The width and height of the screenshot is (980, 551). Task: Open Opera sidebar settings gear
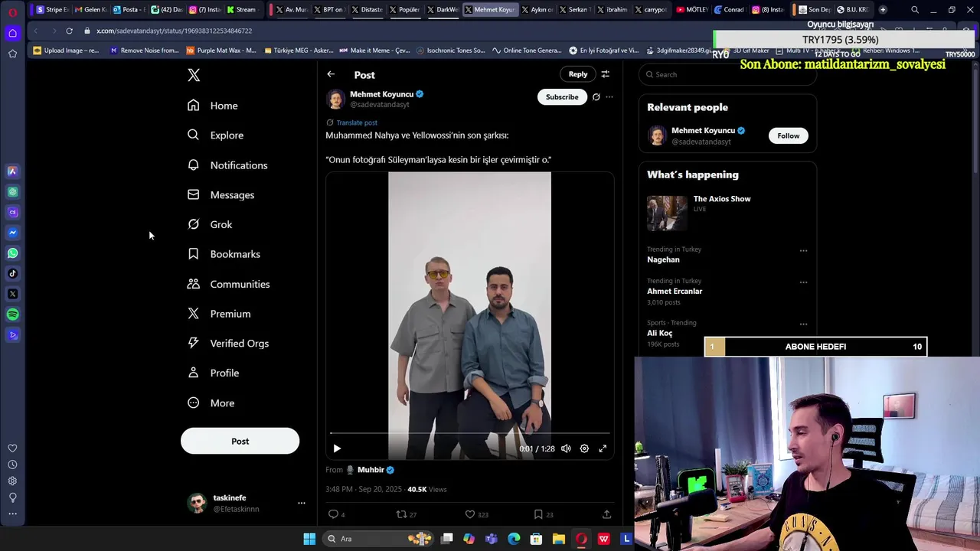[12, 481]
